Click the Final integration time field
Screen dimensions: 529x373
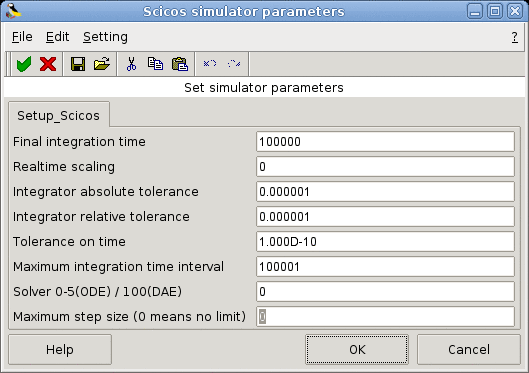pyautogui.click(x=385, y=142)
